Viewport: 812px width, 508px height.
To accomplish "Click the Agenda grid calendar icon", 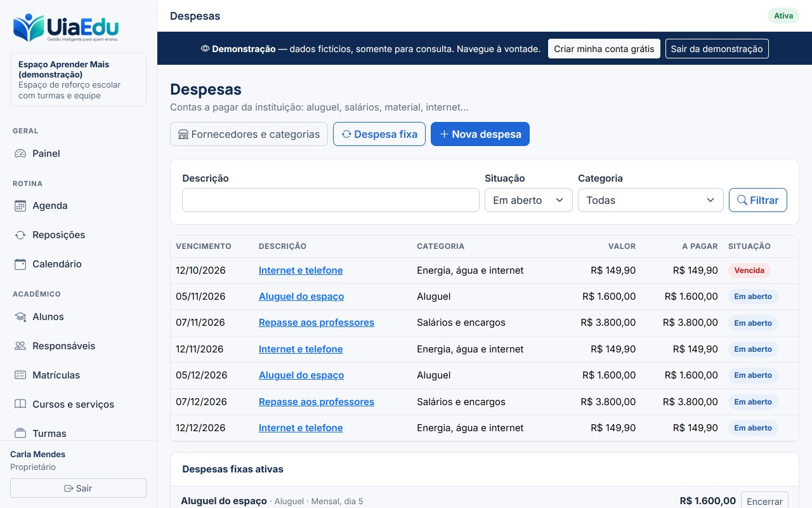I will (x=20, y=206).
